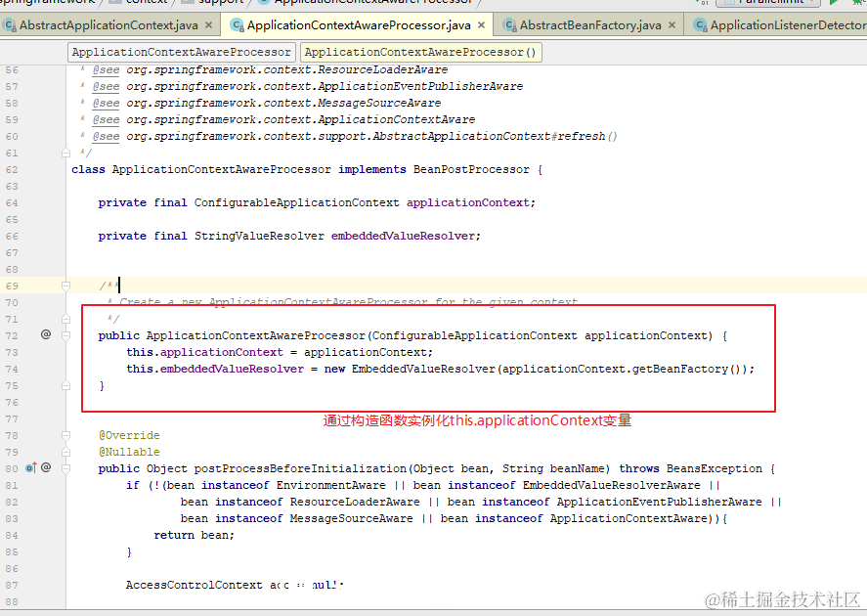This screenshot has width=867, height=616.
Task: Click fold end marker at line 71
Action: 65,319
